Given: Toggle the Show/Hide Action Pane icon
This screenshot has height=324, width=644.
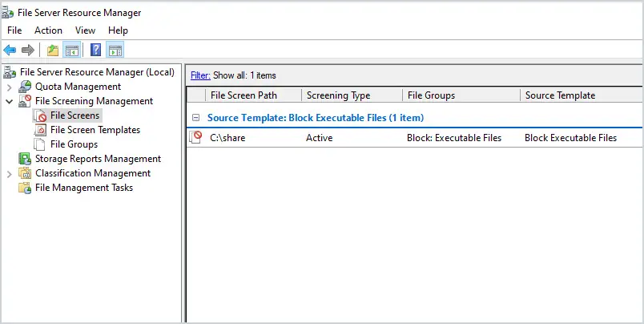Looking at the screenshot, I should point(115,51).
